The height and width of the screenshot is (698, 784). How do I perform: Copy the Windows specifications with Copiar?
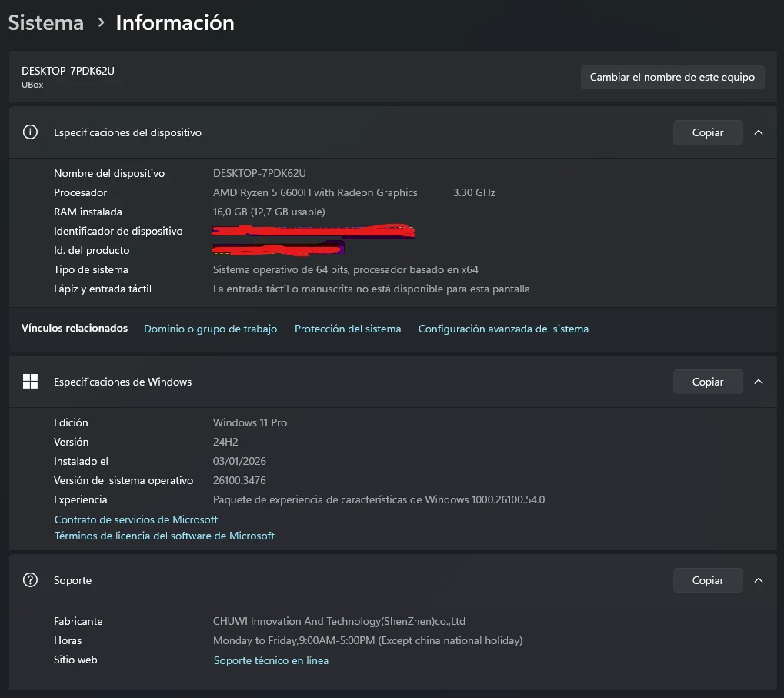click(x=707, y=382)
